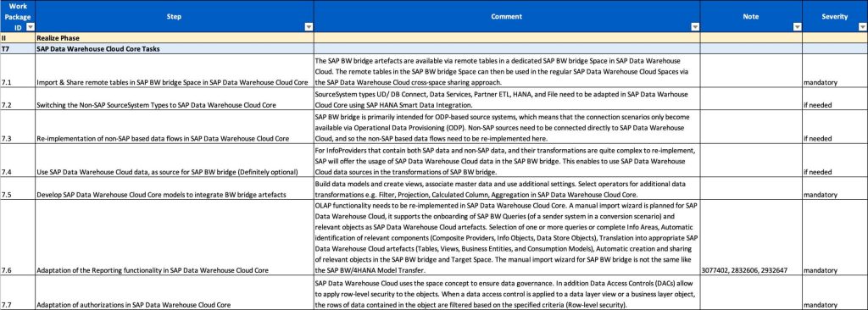Open the Comment column filter dropdown
The image size is (868, 310).
[695, 26]
